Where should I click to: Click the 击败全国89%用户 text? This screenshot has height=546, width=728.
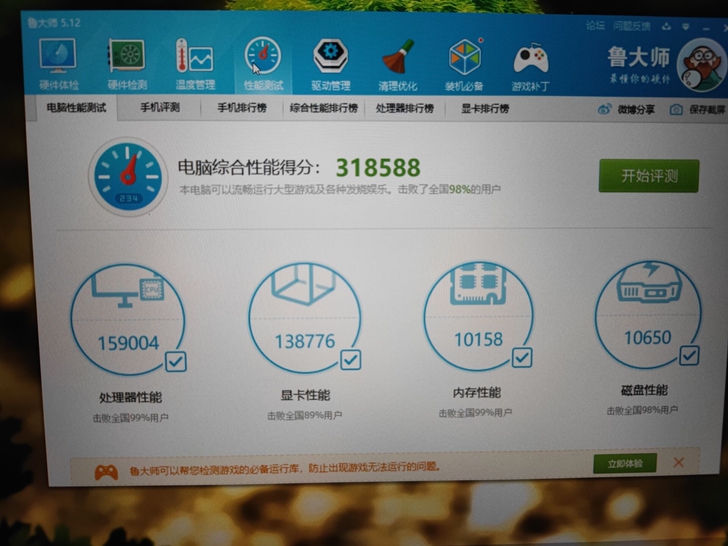pos(305,415)
